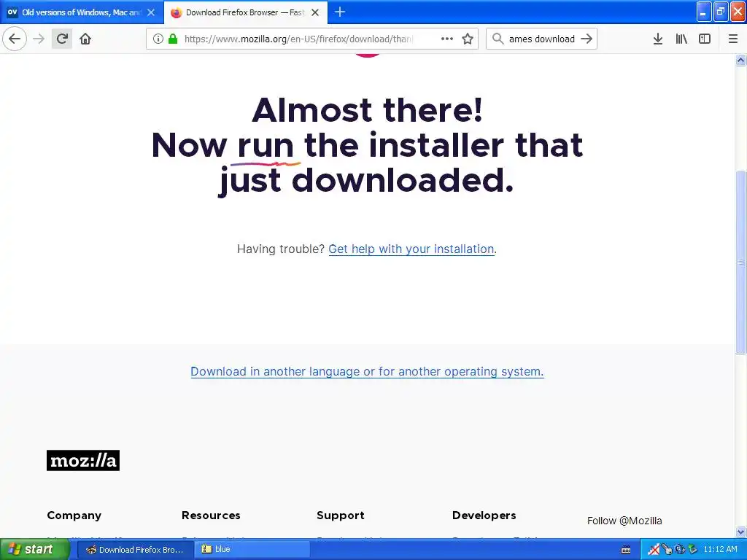Open the Firefox hamburger menu
The height and width of the screenshot is (560, 747).
point(733,39)
